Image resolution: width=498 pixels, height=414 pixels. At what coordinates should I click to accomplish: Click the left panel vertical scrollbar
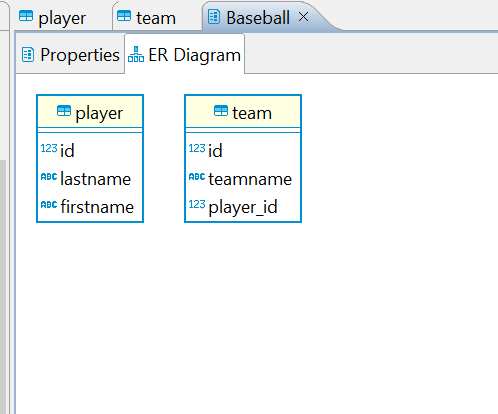[x=3, y=287]
